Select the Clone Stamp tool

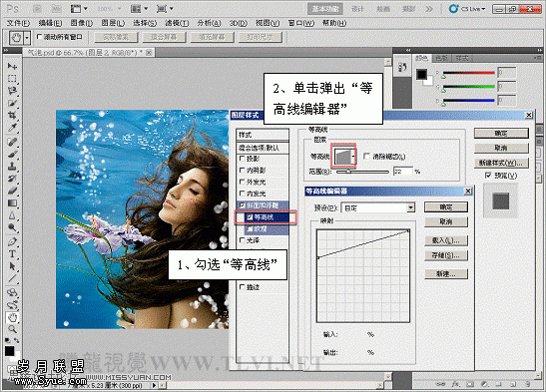coord(12,166)
